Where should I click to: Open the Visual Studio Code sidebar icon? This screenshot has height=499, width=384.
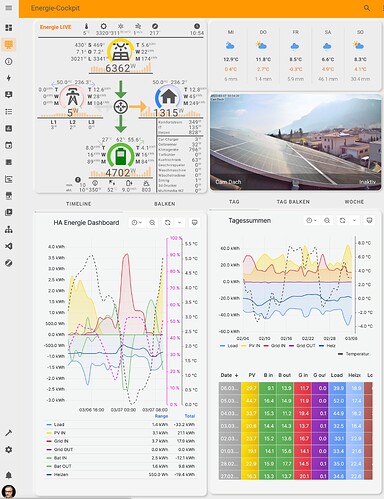click(9, 246)
